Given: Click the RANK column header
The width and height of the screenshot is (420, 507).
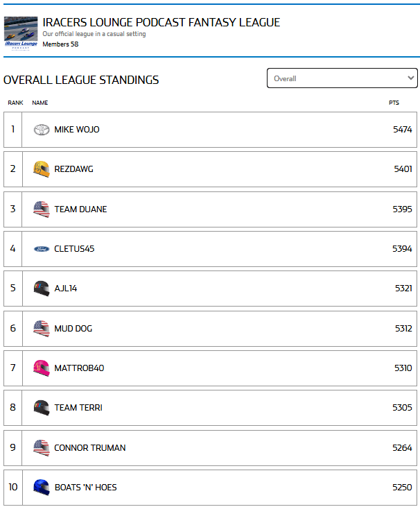Looking at the screenshot, I should (x=15, y=103).
